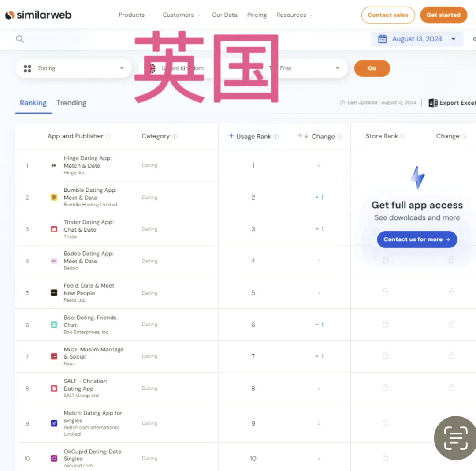Viewport: 476px width, 471px height.
Task: Click the Muzz app icon
Action: (x=54, y=356)
